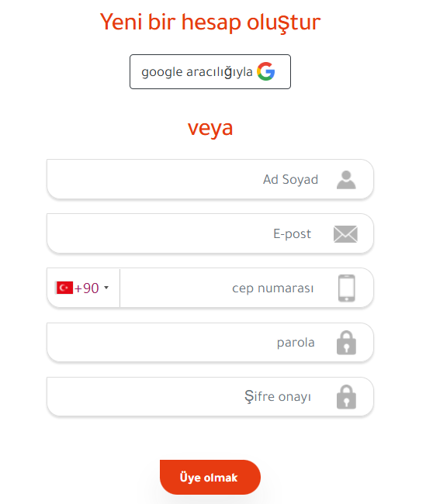Click the person icon in Ad Soyad field
This screenshot has height=504, width=426.
[x=346, y=180]
